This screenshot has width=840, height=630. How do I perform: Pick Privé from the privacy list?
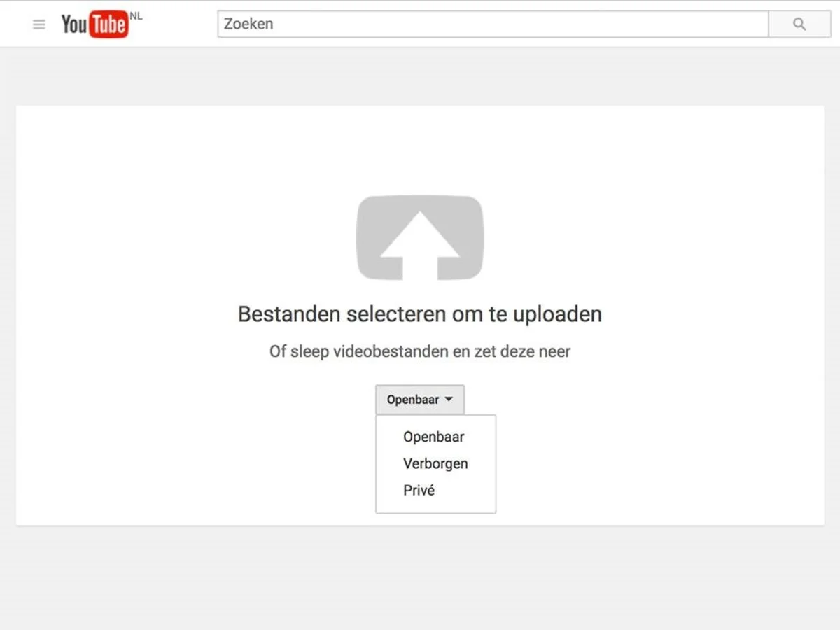(419, 490)
